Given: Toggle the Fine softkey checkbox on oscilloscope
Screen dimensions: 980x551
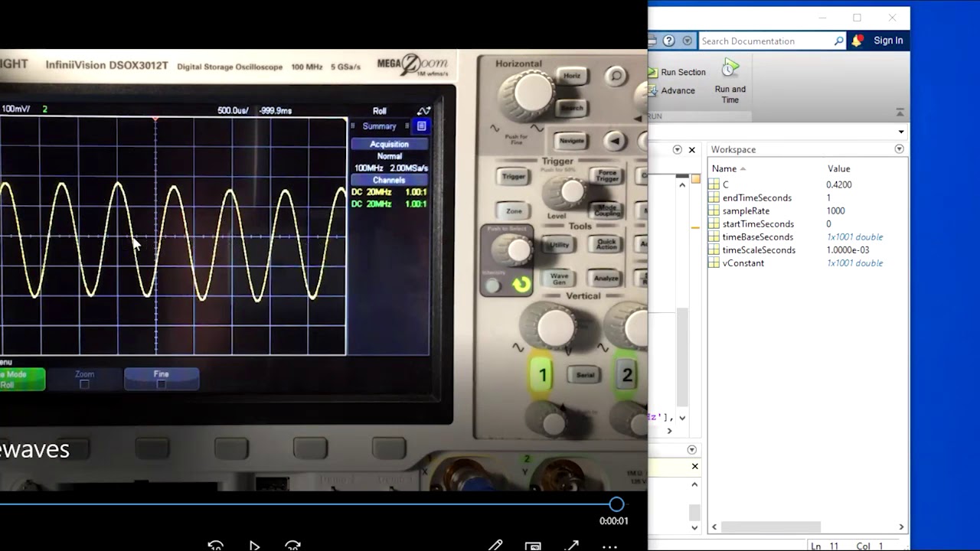Looking at the screenshot, I should [161, 384].
